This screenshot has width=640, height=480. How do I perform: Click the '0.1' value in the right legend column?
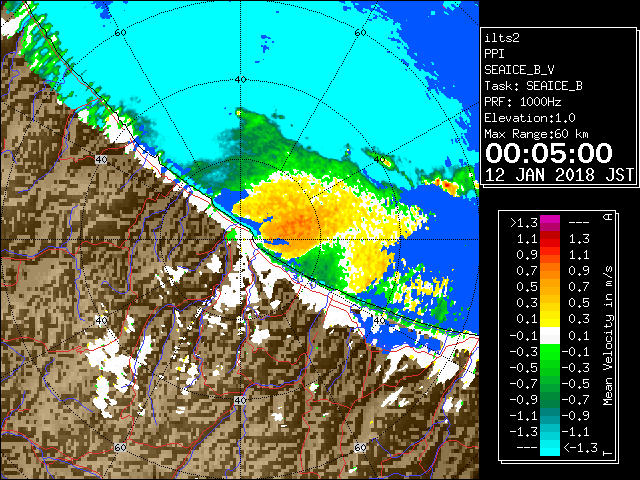point(579,336)
